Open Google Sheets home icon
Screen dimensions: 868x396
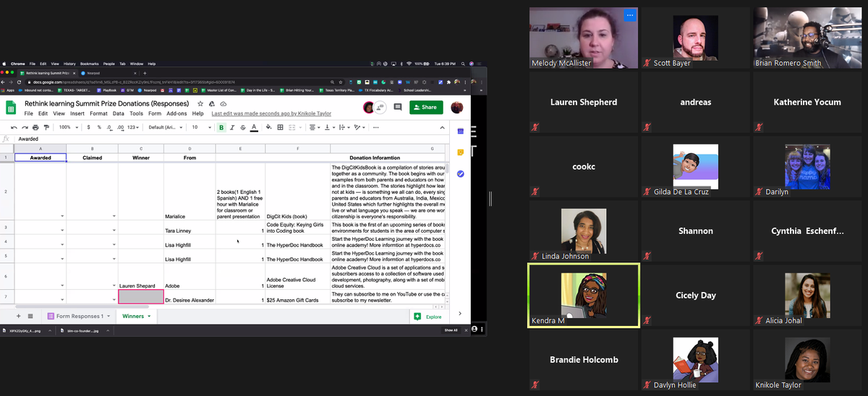[x=11, y=108]
